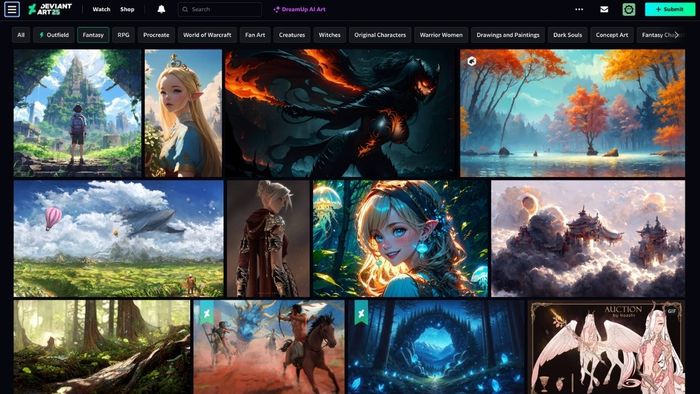Open the dark fiery demon artwork
The height and width of the screenshot is (394, 700).
point(341,113)
